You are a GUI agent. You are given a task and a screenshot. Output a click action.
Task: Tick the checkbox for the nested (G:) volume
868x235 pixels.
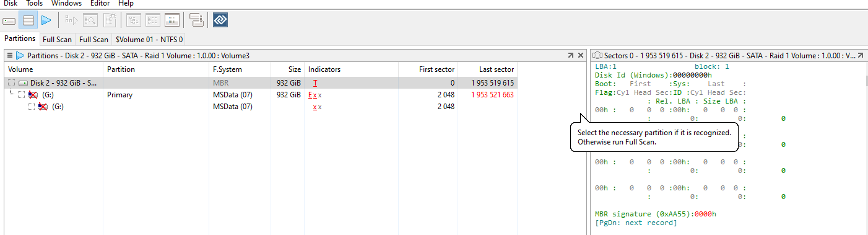click(31, 107)
